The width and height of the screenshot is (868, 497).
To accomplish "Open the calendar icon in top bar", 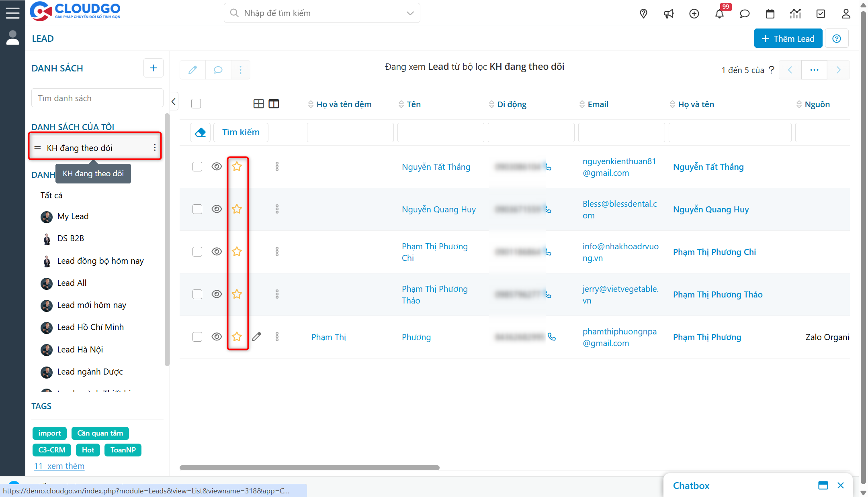I will (x=770, y=14).
